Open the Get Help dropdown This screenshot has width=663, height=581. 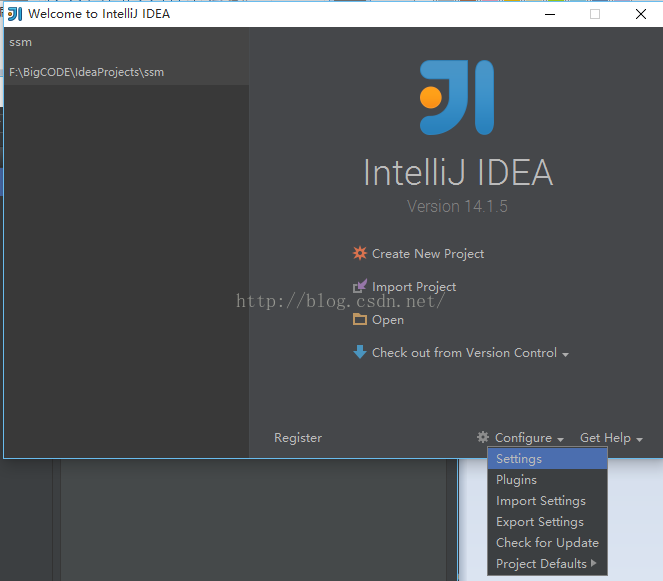(605, 438)
